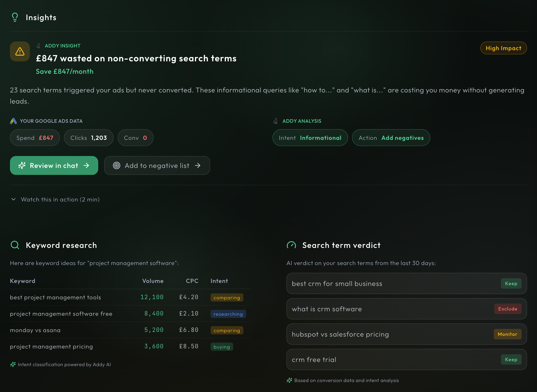Click the target icon on negative list button
537x392 pixels.
117,165
